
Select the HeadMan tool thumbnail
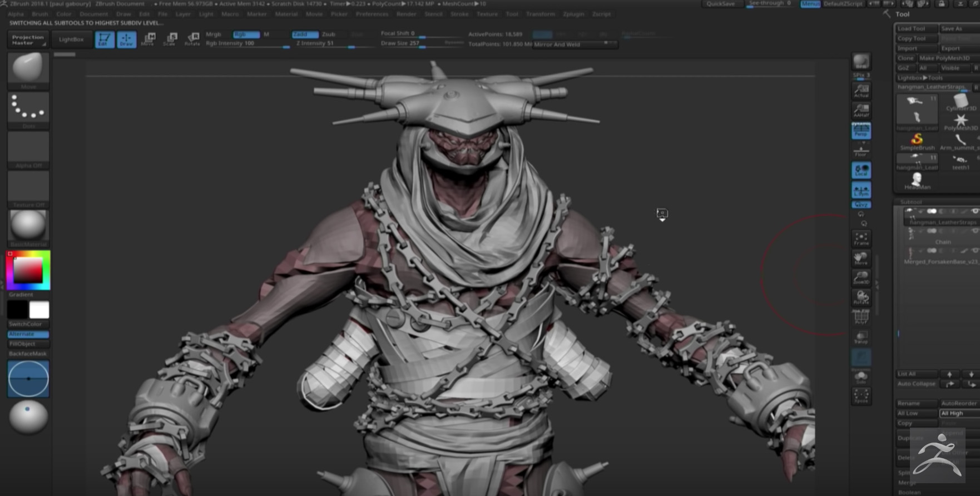tap(917, 181)
